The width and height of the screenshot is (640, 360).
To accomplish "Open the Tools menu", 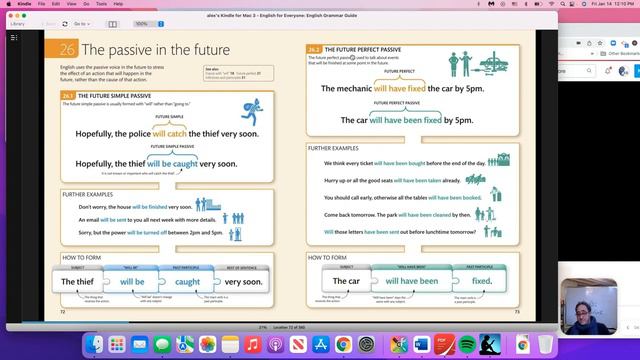I will coord(101,4).
